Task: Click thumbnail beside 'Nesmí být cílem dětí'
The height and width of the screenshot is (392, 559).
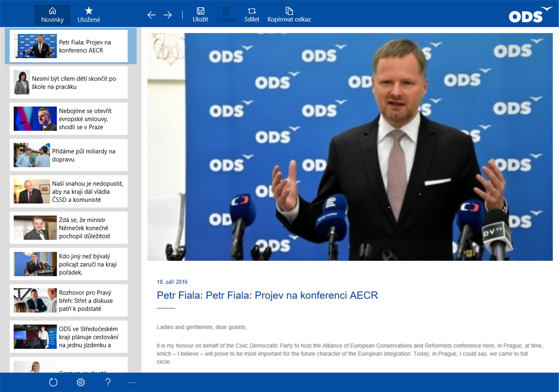Action: click(22, 82)
